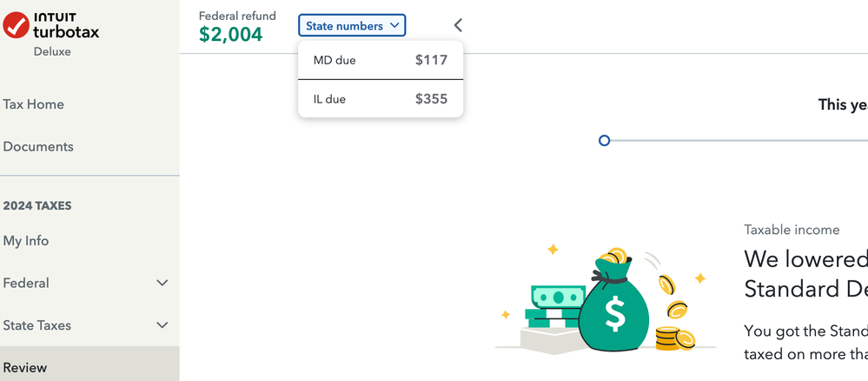This screenshot has width=868, height=381.
Task: Expand the State Taxes section chevron
Action: pyautogui.click(x=162, y=325)
